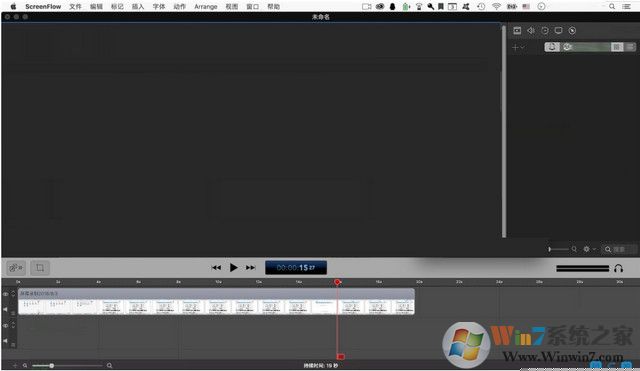The image size is (640, 371).
Task: Click the bookmark icon in menu bar
Action: pos(441,7)
